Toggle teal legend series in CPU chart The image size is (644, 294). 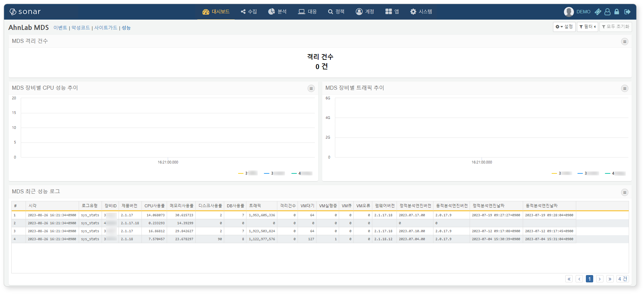coord(302,173)
